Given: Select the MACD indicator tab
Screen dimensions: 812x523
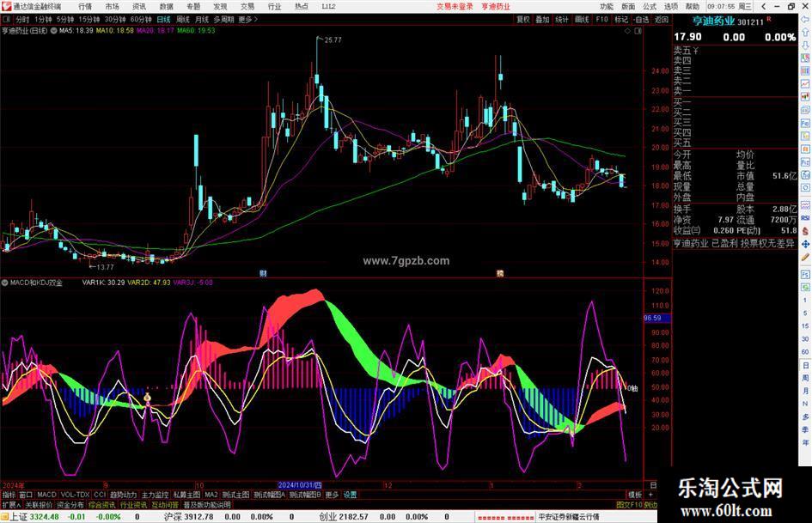Looking at the screenshot, I should point(46,495).
